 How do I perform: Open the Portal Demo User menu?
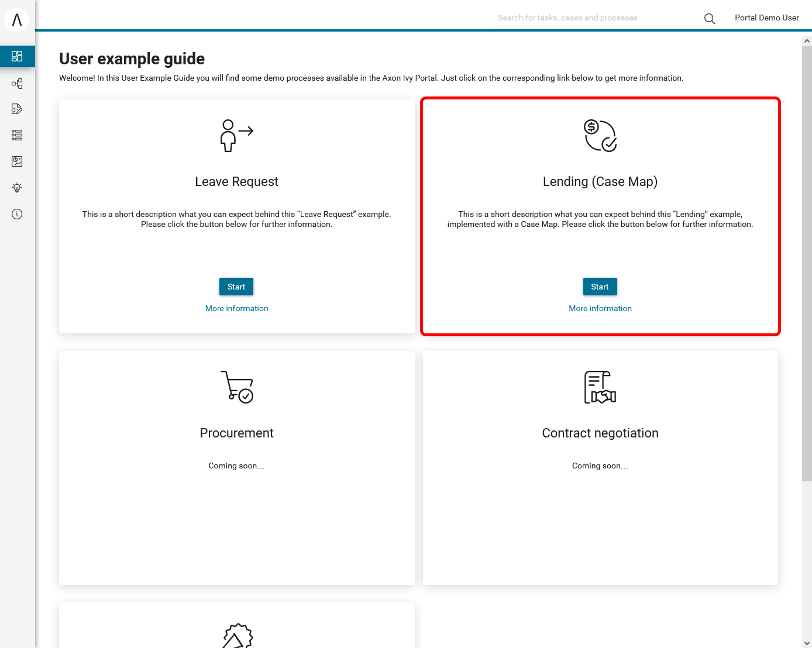point(766,18)
